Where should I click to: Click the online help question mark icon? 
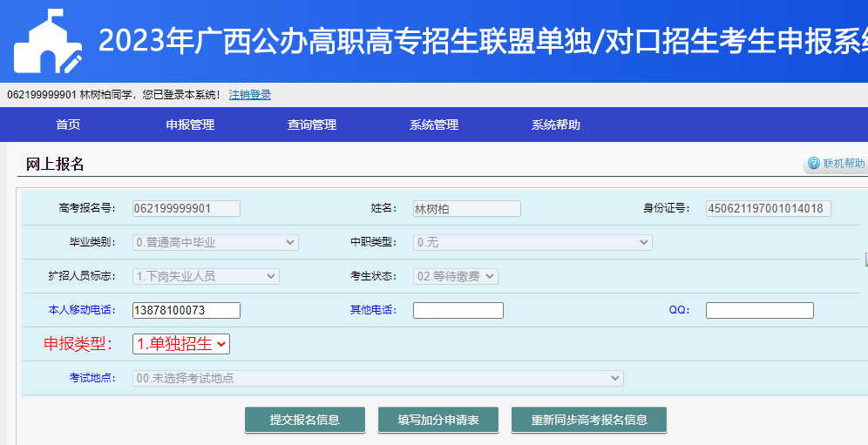814,164
